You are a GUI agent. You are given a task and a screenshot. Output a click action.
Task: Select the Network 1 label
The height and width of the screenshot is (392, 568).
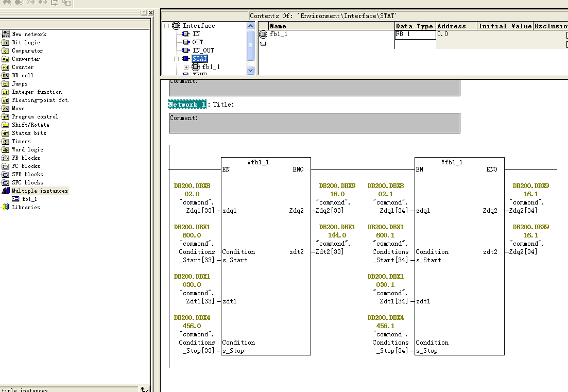(x=187, y=105)
